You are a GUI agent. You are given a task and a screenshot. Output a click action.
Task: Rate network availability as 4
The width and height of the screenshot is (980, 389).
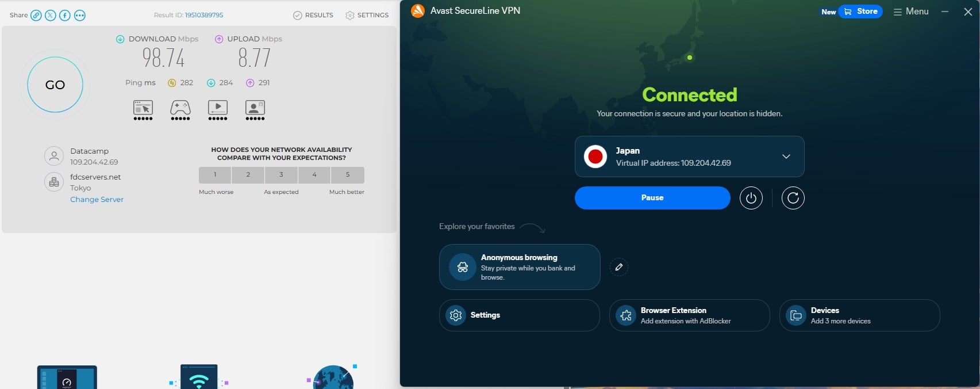click(314, 174)
